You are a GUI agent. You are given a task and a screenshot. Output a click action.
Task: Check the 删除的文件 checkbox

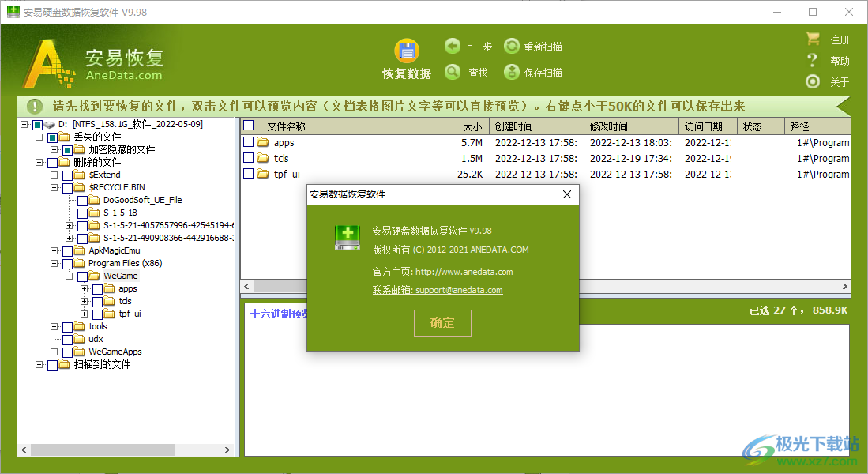(x=53, y=163)
